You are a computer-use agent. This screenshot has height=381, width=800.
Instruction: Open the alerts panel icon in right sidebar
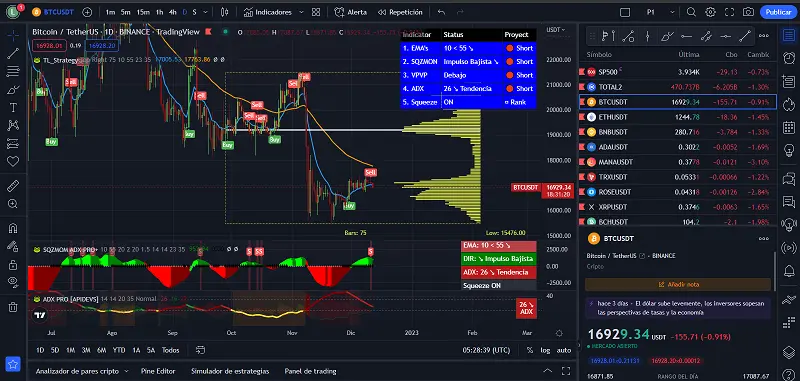789,58
